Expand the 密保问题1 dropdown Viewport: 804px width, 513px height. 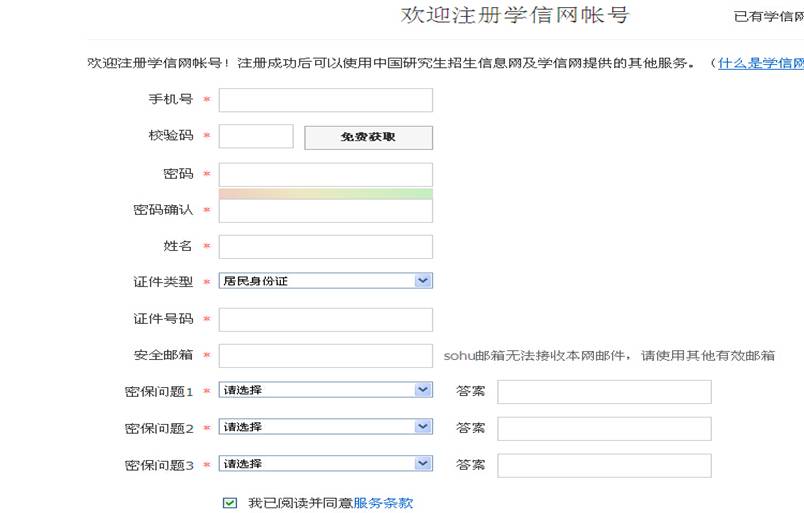[x=325, y=390]
